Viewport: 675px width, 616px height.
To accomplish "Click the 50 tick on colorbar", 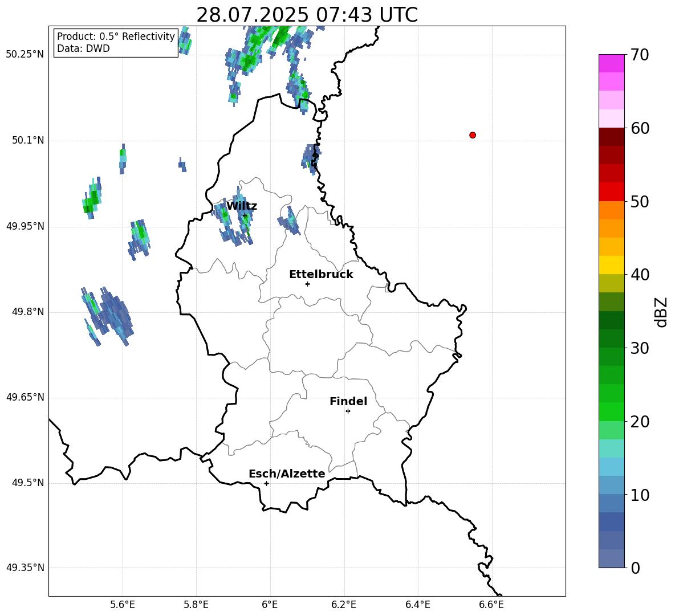I will [640, 201].
